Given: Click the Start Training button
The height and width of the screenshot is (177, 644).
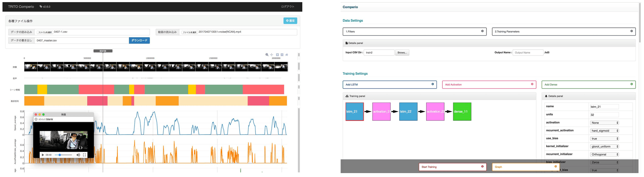Looking at the screenshot, I should tap(452, 167).
